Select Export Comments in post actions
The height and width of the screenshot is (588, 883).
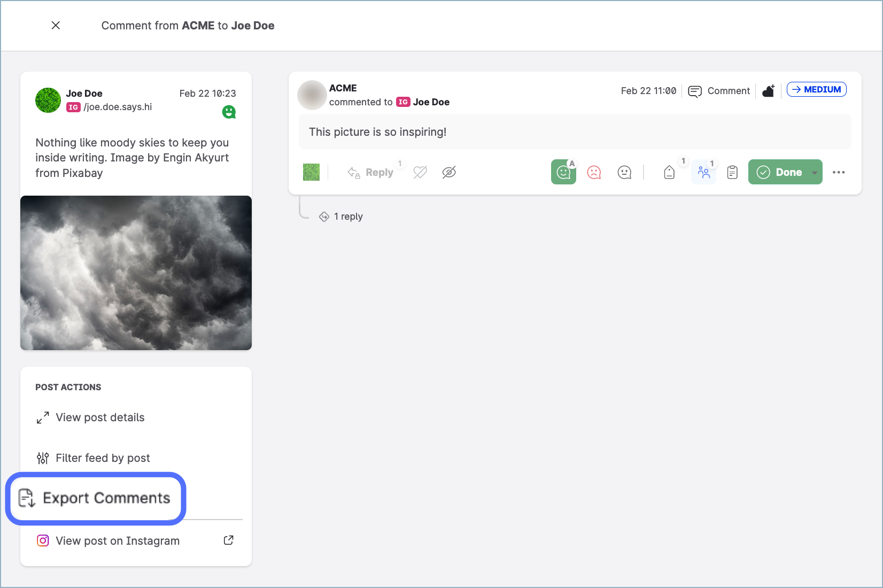click(x=96, y=498)
